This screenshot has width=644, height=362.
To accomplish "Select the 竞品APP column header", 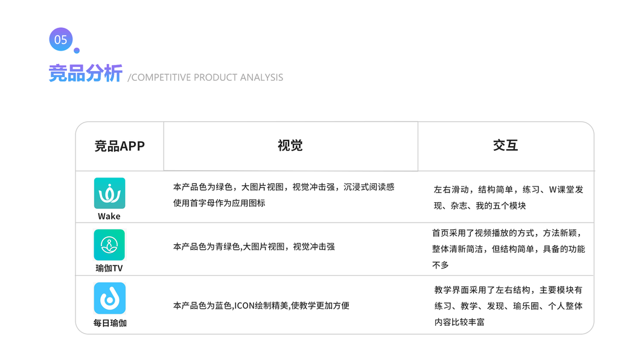I will pyautogui.click(x=120, y=146).
